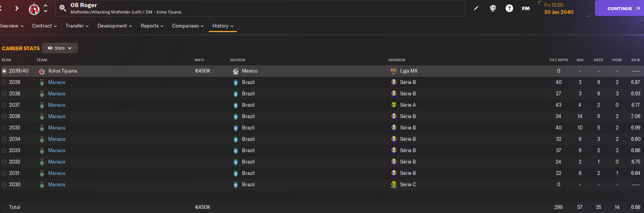The height and width of the screenshot is (213, 644).
Task: Open the help question mark icon
Action: [x=509, y=9]
